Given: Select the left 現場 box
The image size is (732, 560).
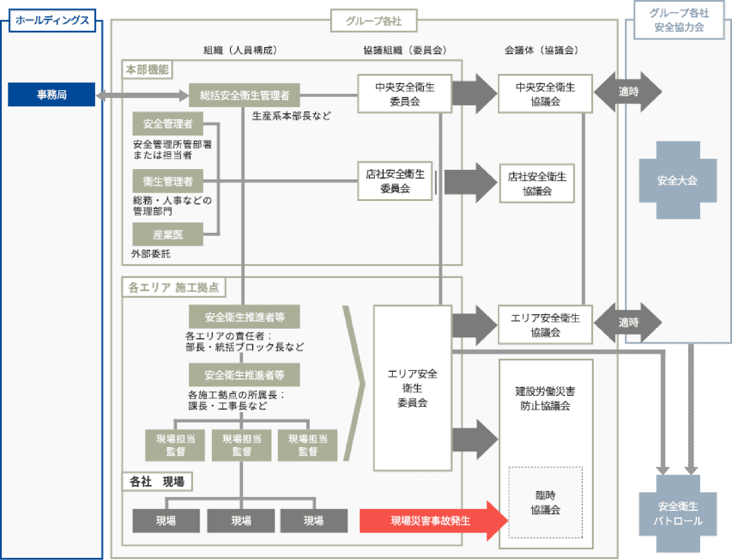Looking at the screenshot, I should point(166,521).
